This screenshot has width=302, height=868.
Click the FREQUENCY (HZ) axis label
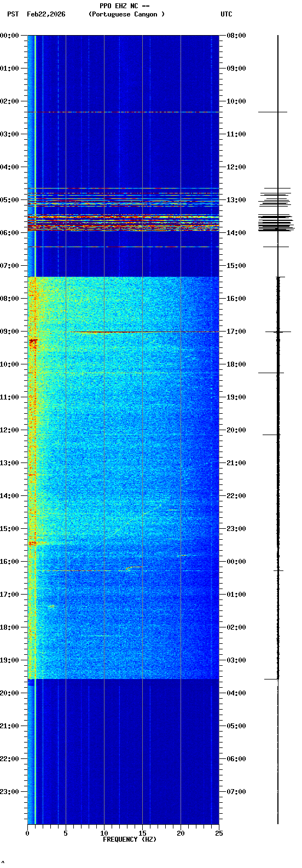pyautogui.click(x=130, y=840)
